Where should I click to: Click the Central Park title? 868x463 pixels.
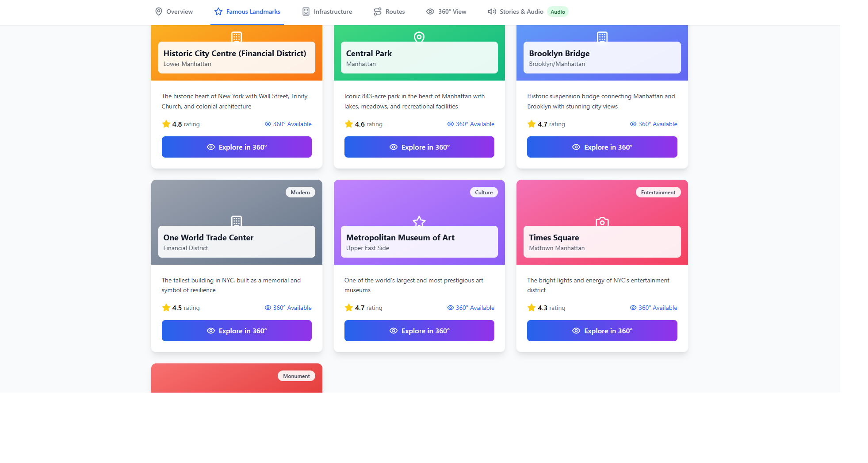click(x=369, y=54)
